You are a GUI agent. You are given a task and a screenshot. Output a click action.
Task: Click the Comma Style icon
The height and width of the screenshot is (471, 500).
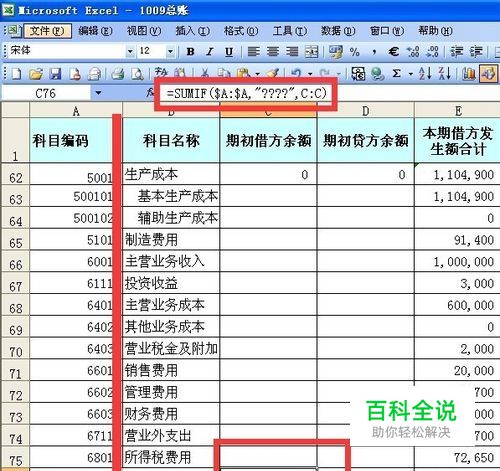374,52
